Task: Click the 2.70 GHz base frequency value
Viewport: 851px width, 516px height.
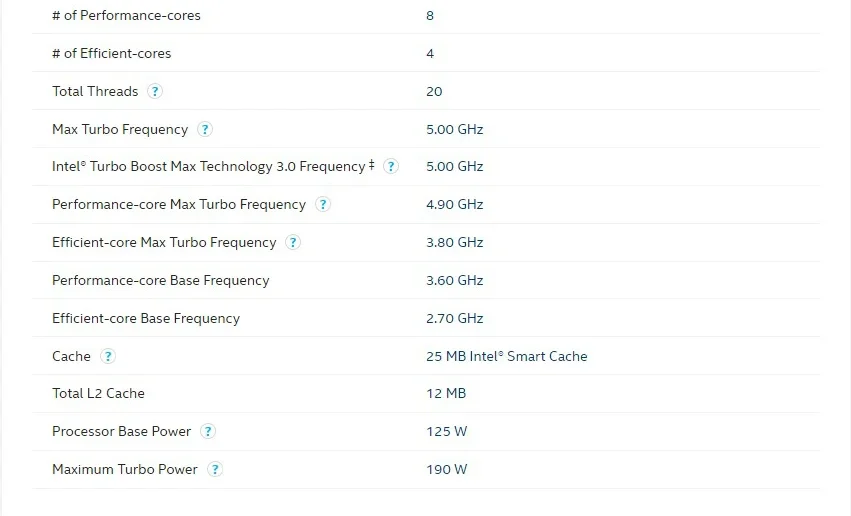Action: (454, 318)
